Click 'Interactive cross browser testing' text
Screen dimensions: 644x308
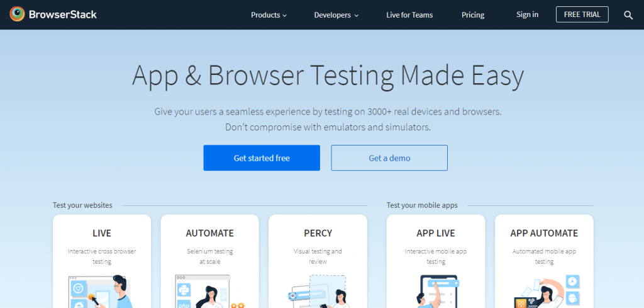pyautogui.click(x=102, y=256)
